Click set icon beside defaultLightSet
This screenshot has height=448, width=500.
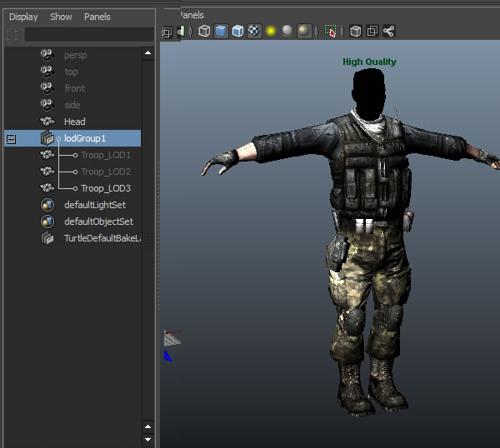(47, 205)
